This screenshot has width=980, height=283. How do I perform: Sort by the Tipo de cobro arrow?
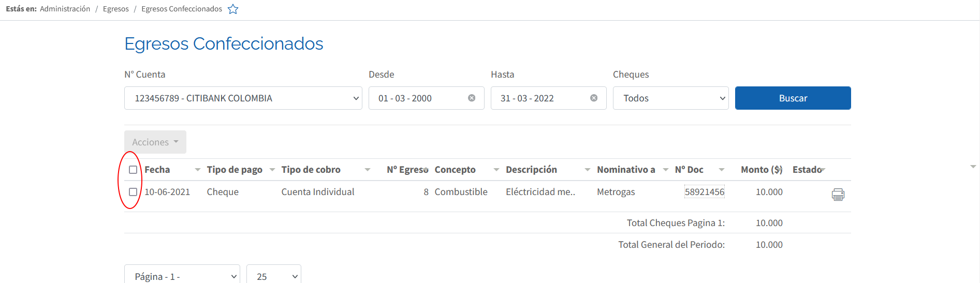click(368, 170)
